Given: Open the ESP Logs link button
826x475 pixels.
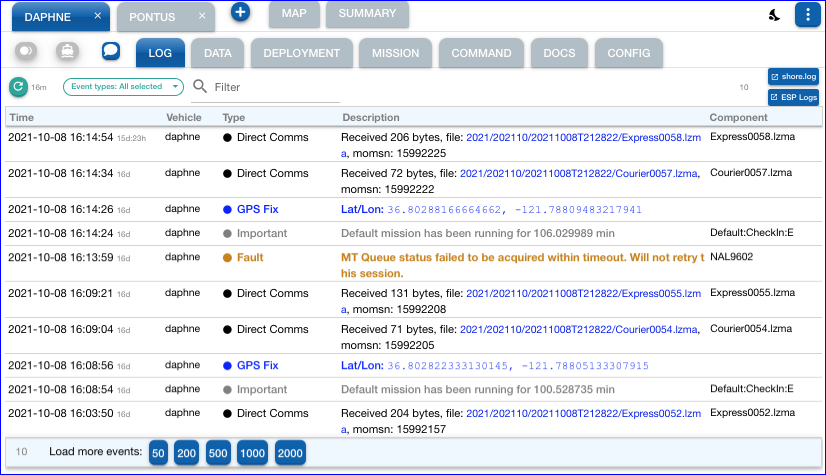Looking at the screenshot, I should tap(793, 97).
